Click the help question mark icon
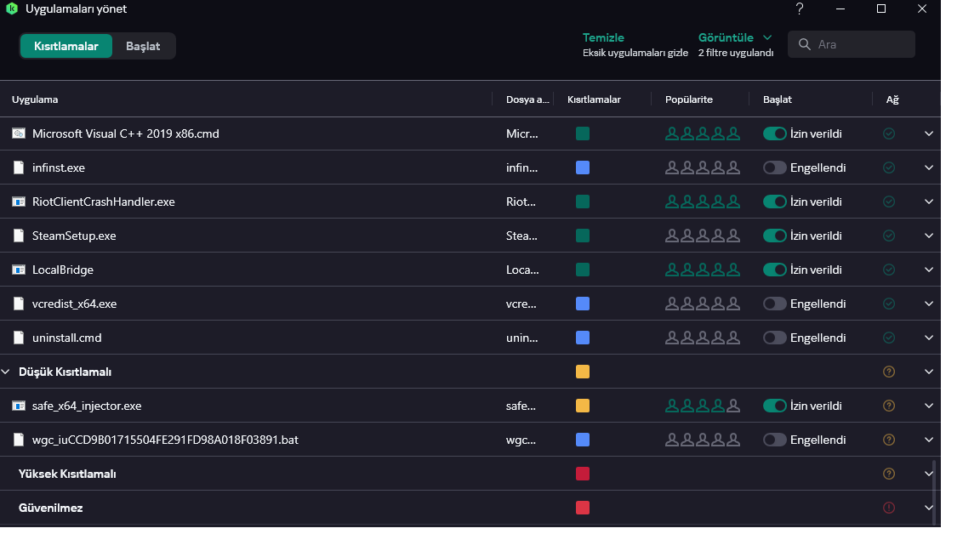 click(800, 9)
